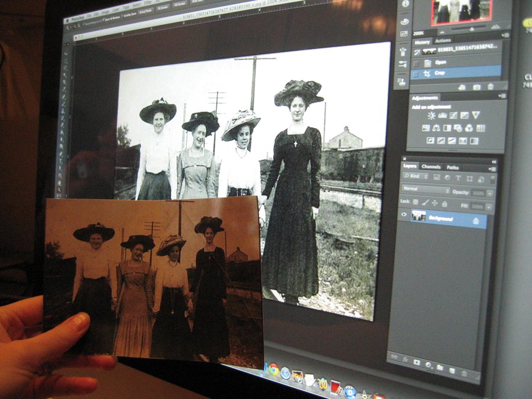Open the Clone Source panel icon
The image size is (532, 399).
(x=401, y=82)
